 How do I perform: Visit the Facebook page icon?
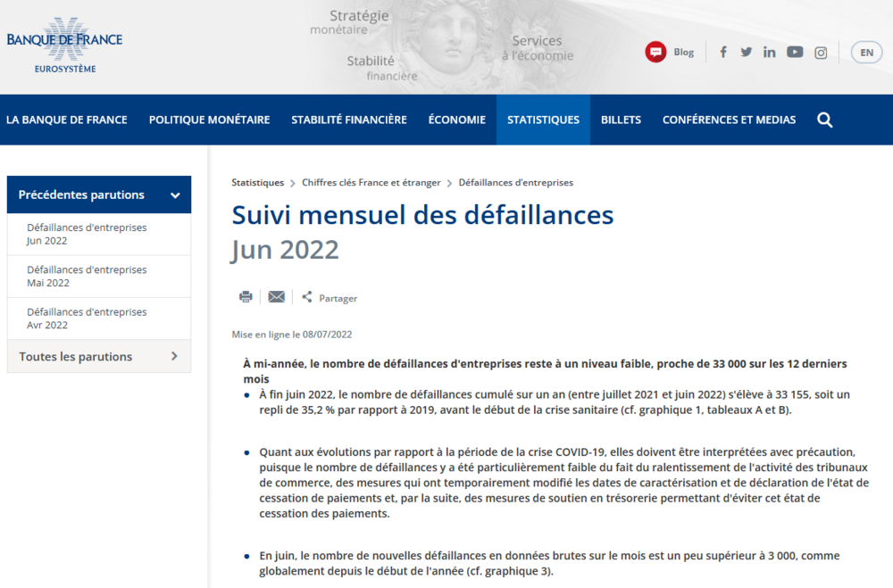(x=723, y=52)
